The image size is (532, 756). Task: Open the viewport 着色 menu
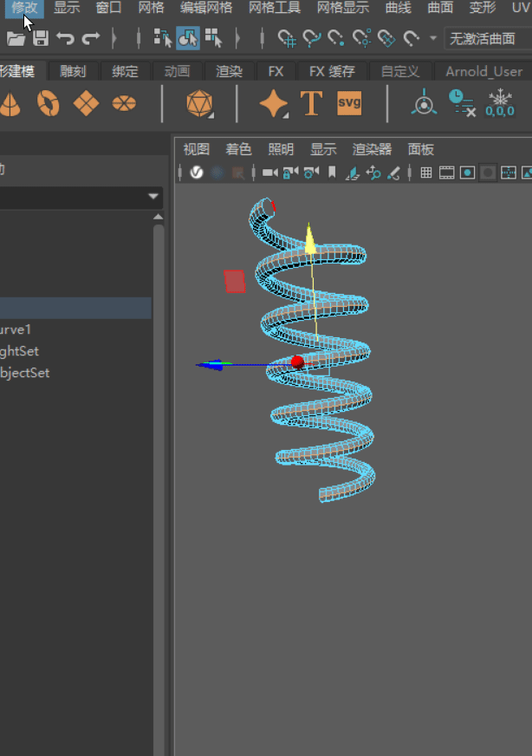[x=238, y=149]
